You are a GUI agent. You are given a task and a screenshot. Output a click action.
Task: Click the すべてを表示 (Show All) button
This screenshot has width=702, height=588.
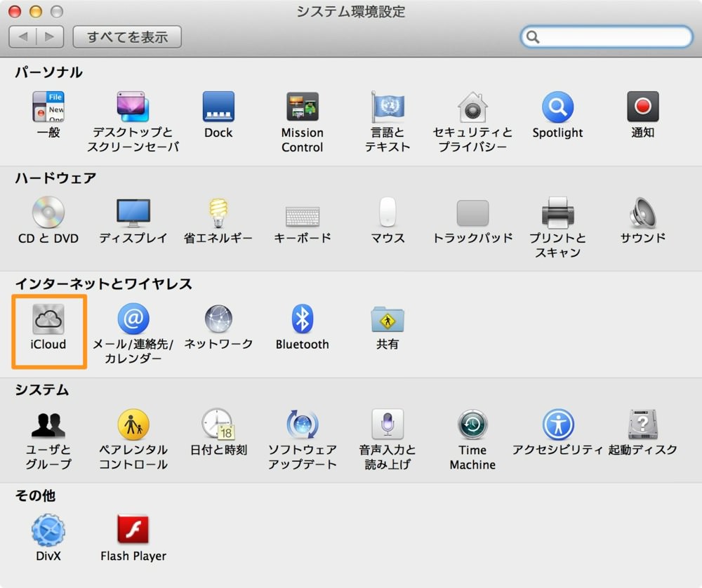tap(127, 36)
